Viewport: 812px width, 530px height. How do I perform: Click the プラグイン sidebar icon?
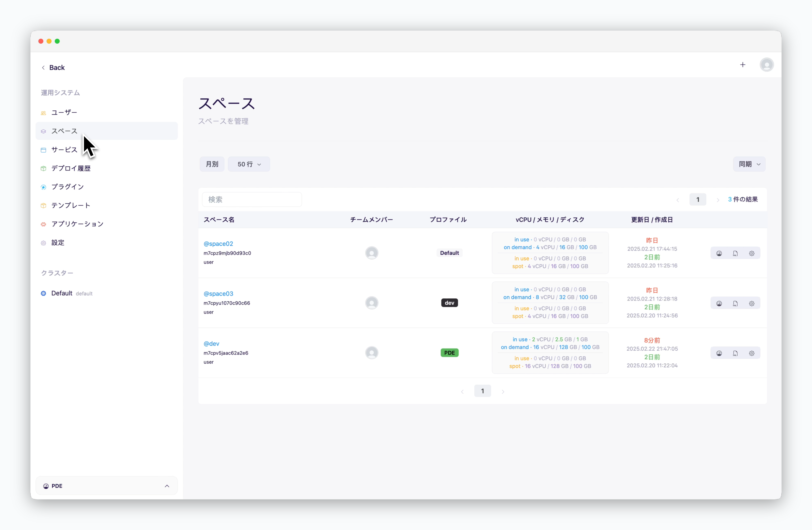coord(43,187)
